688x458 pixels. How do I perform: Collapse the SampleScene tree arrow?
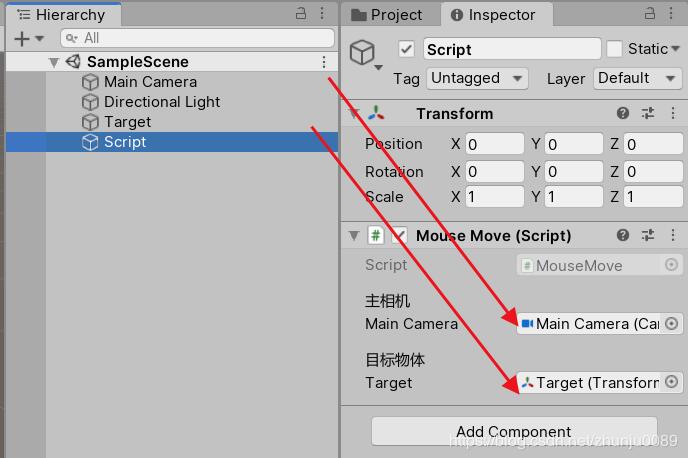(x=54, y=62)
